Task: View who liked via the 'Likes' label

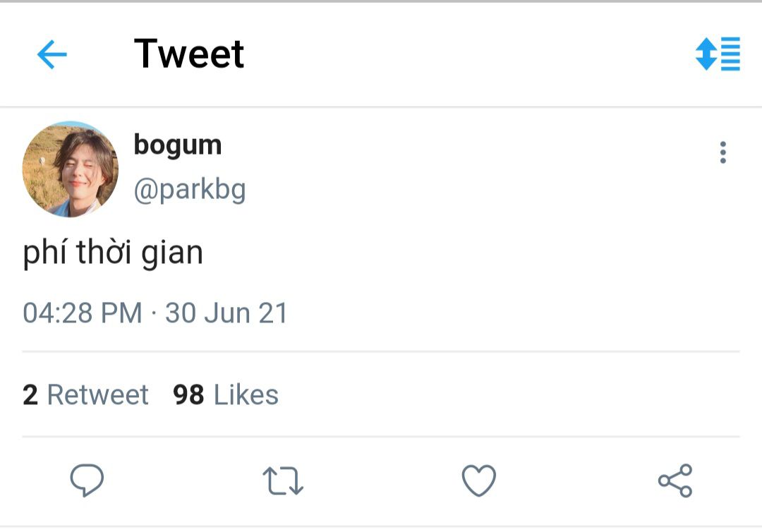Action: (246, 394)
